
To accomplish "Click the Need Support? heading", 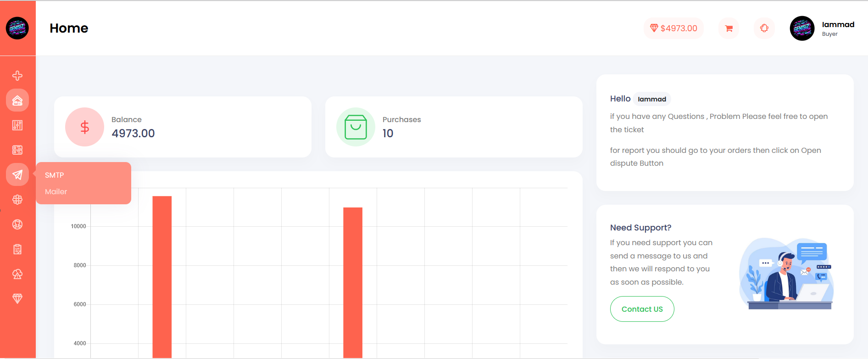I will point(640,228).
